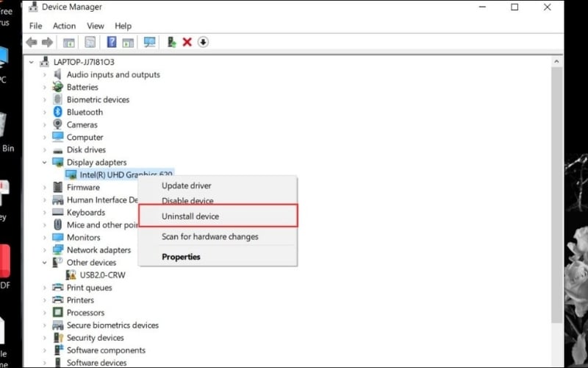
Task: Choose Disable device from context menu
Action: pyautogui.click(x=187, y=201)
